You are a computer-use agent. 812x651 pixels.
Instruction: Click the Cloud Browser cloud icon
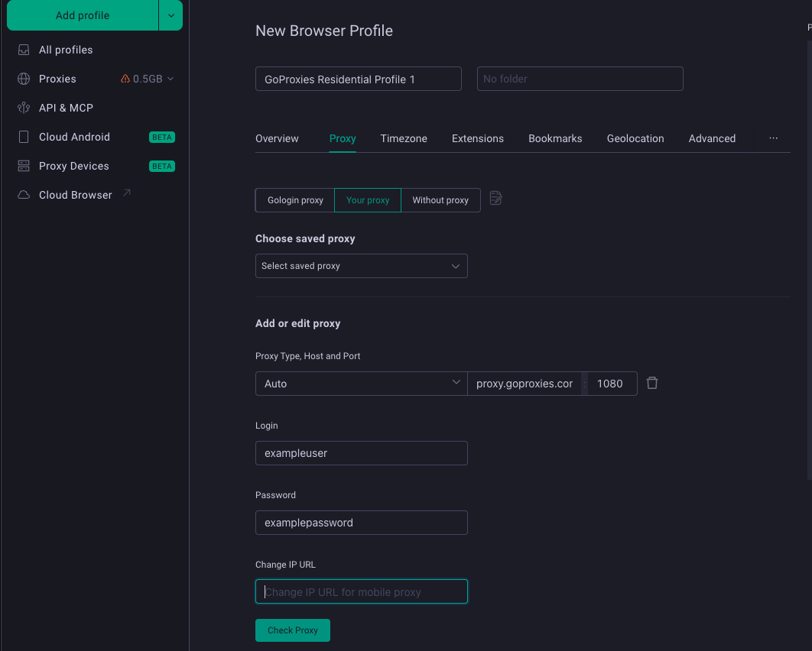[24, 195]
